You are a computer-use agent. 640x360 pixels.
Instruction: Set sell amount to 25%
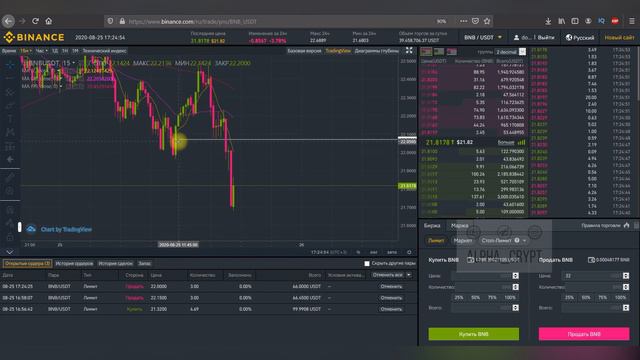(x=569, y=298)
